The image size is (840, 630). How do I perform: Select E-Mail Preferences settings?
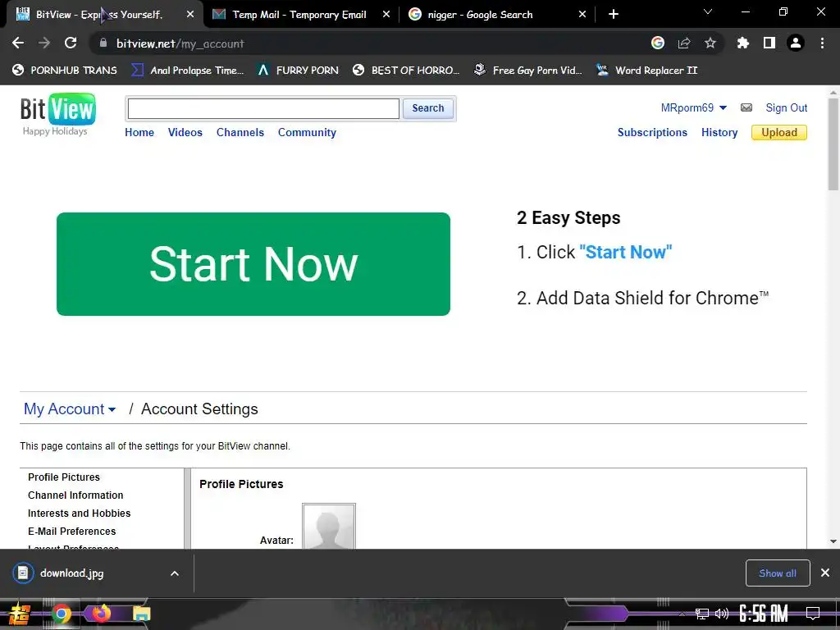pos(72,532)
